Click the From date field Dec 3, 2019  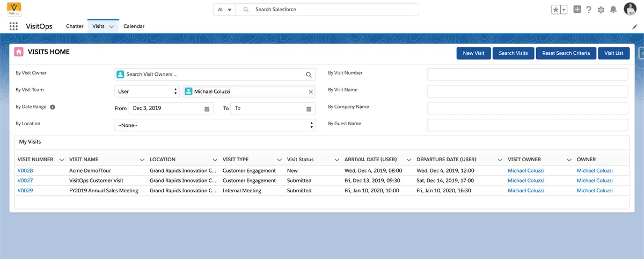171,109
